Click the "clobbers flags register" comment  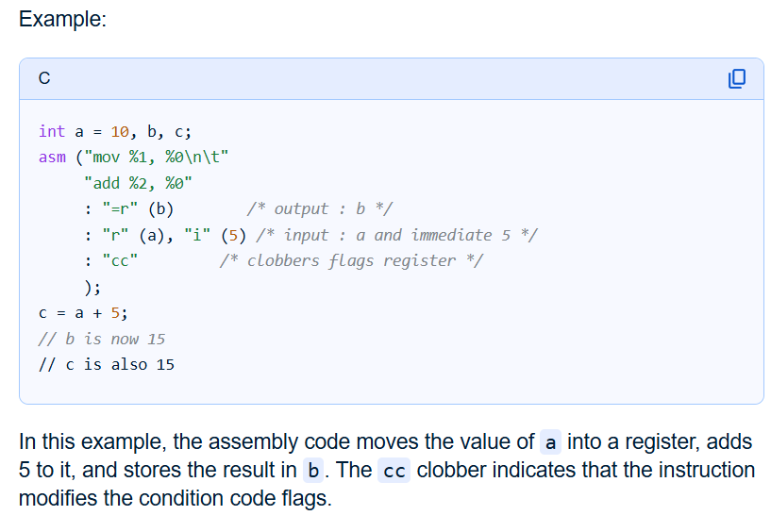(351, 260)
